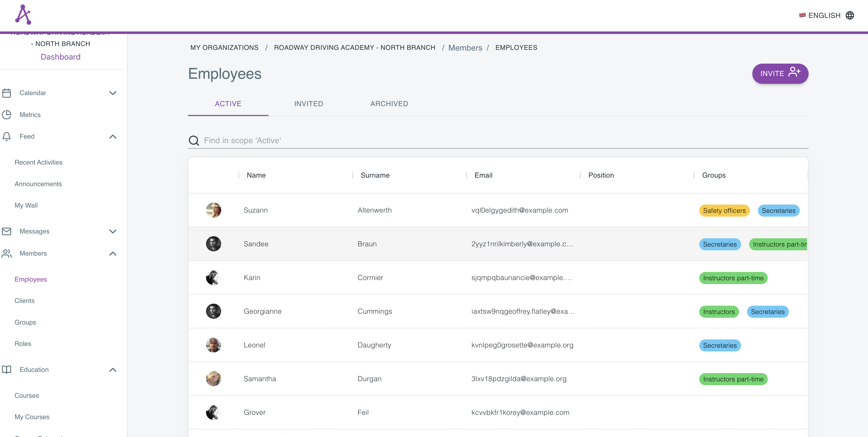Collapse the Members section
The width and height of the screenshot is (868, 437).
click(x=113, y=254)
